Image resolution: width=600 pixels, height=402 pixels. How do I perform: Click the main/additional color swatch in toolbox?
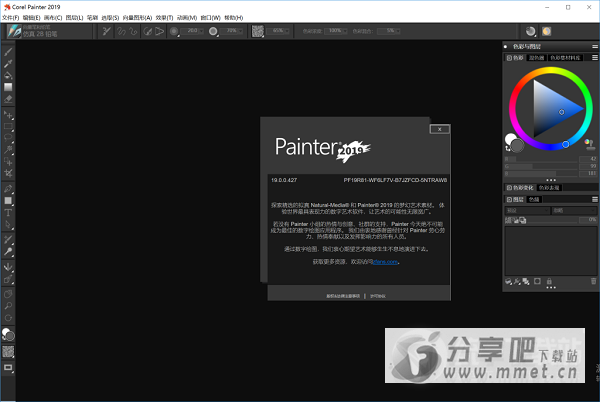(8, 334)
